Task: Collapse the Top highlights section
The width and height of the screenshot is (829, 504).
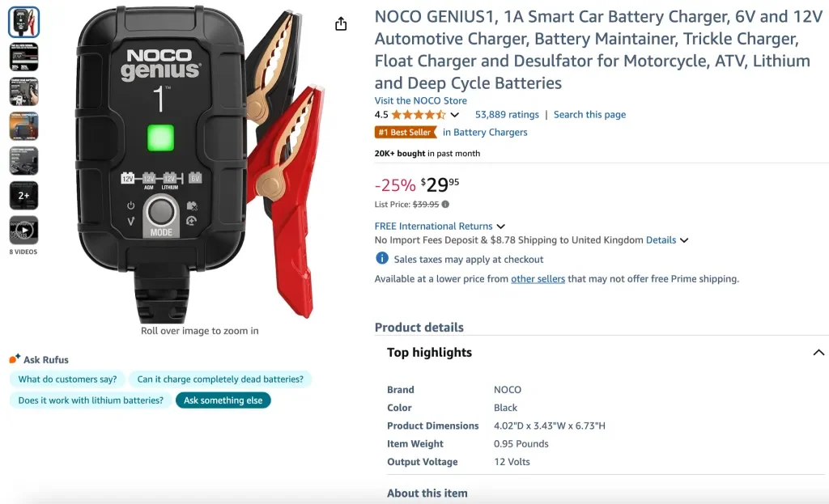Action: pos(818,352)
